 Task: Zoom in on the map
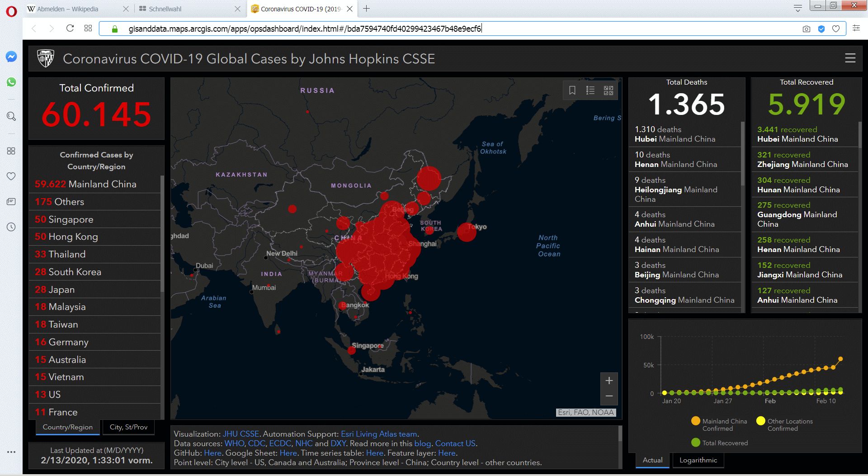[x=609, y=381]
